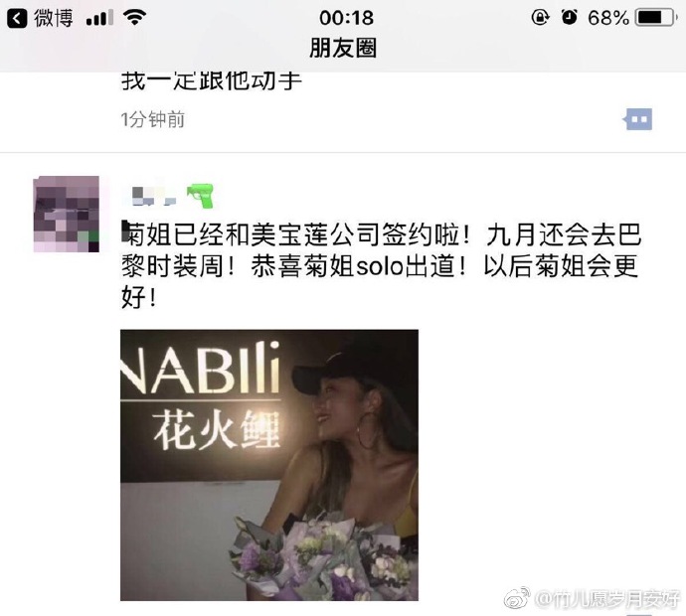Screen dimensions: 686x616
Task: Tap the back arrow to Weibo
Action: click(17, 18)
